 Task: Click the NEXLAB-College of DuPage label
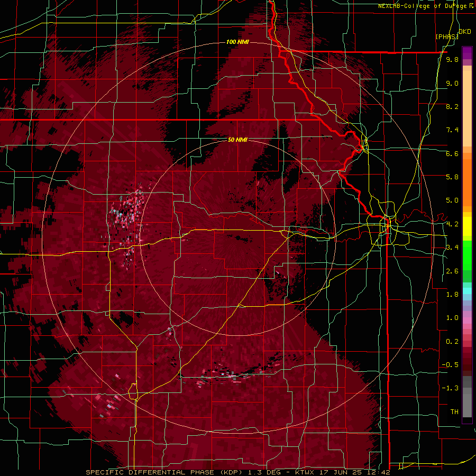(x=423, y=6)
